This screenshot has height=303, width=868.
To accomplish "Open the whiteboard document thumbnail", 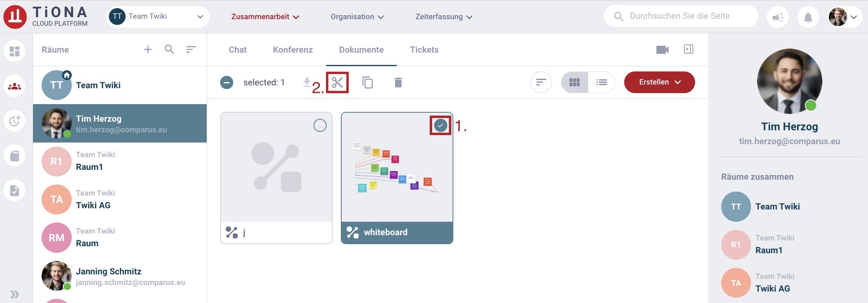I will [x=397, y=167].
